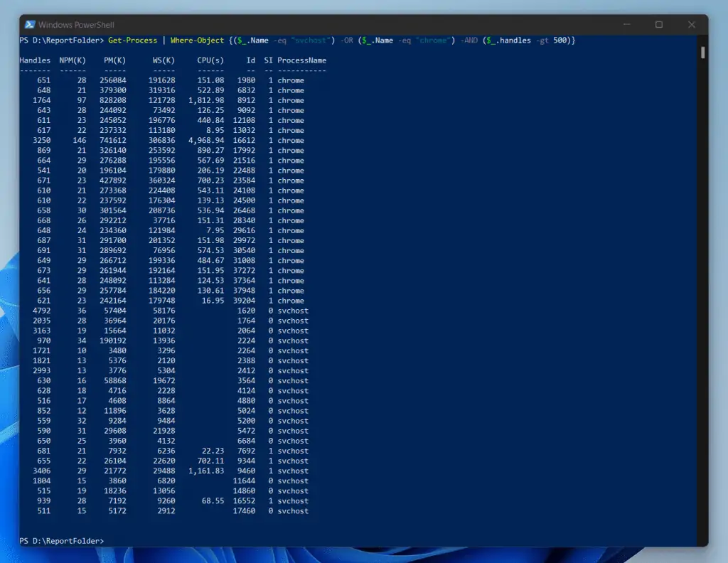Click CPU value 1,161.83

tap(206, 471)
